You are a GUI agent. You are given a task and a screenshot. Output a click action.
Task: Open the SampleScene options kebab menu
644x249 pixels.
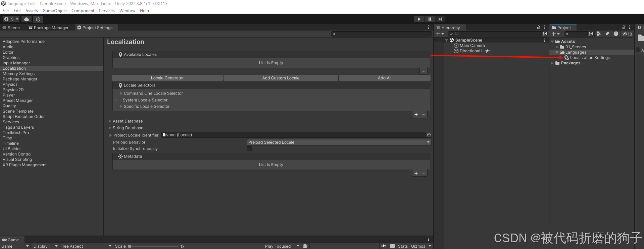[544, 40]
